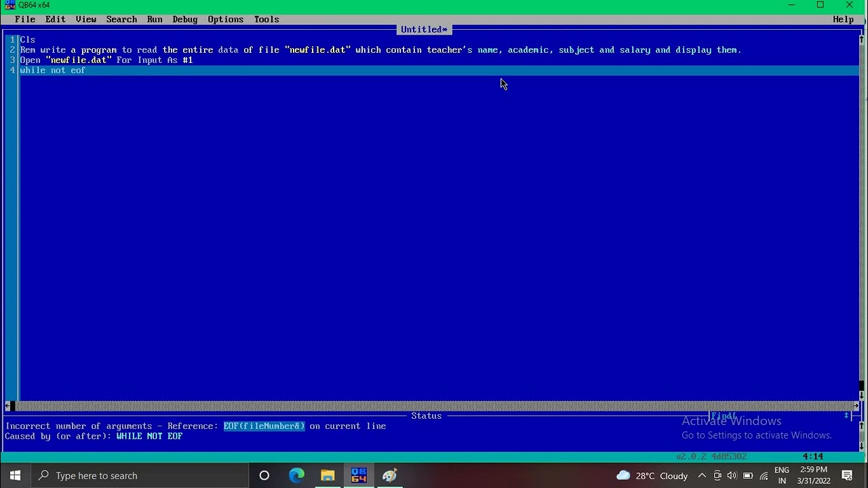Open the Edit menu
The height and width of the screenshot is (488, 868).
[56, 20]
